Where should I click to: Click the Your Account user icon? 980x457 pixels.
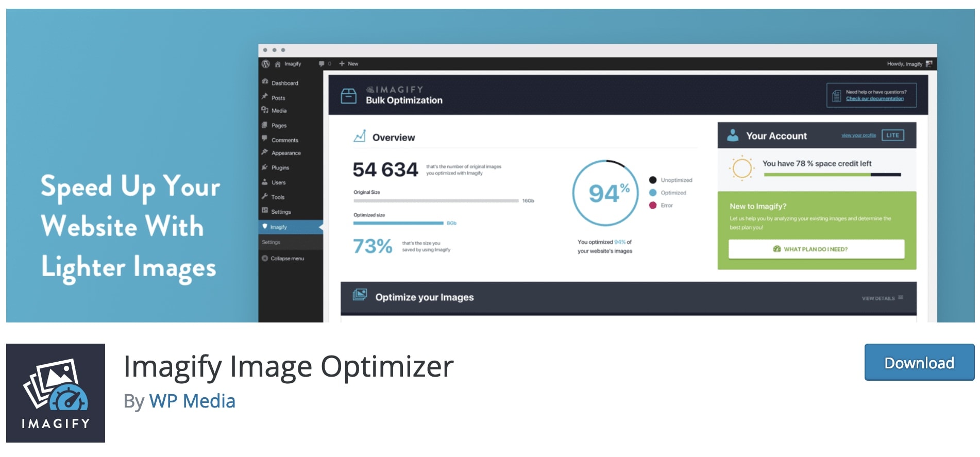[733, 136]
